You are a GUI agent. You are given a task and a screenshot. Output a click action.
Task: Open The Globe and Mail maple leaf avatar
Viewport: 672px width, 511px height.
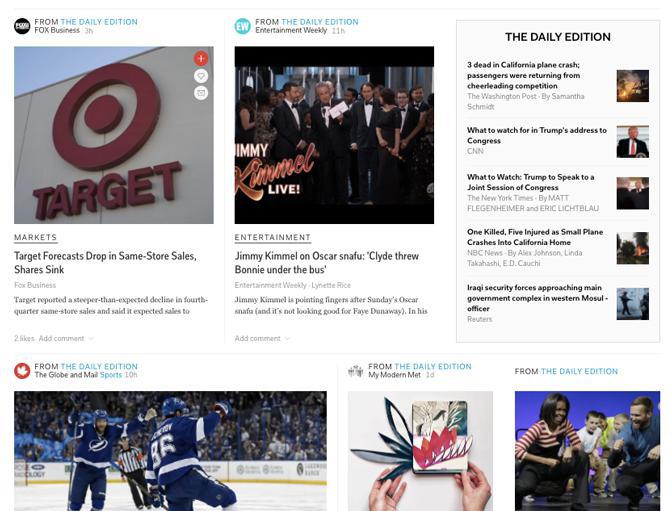pos(22,371)
